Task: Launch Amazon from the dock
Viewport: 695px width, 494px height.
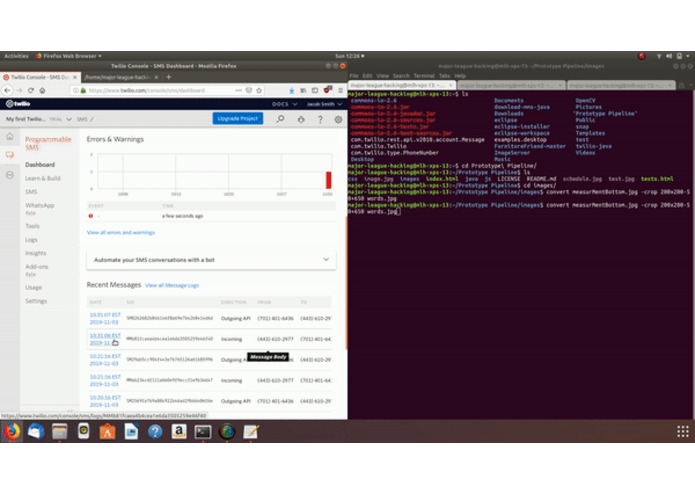Action: tap(179, 431)
